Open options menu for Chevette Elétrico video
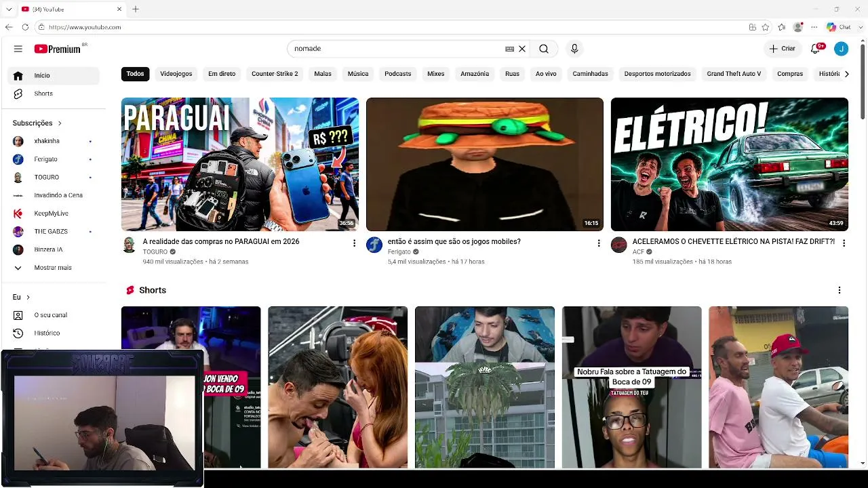This screenshot has width=868, height=488. (844, 243)
